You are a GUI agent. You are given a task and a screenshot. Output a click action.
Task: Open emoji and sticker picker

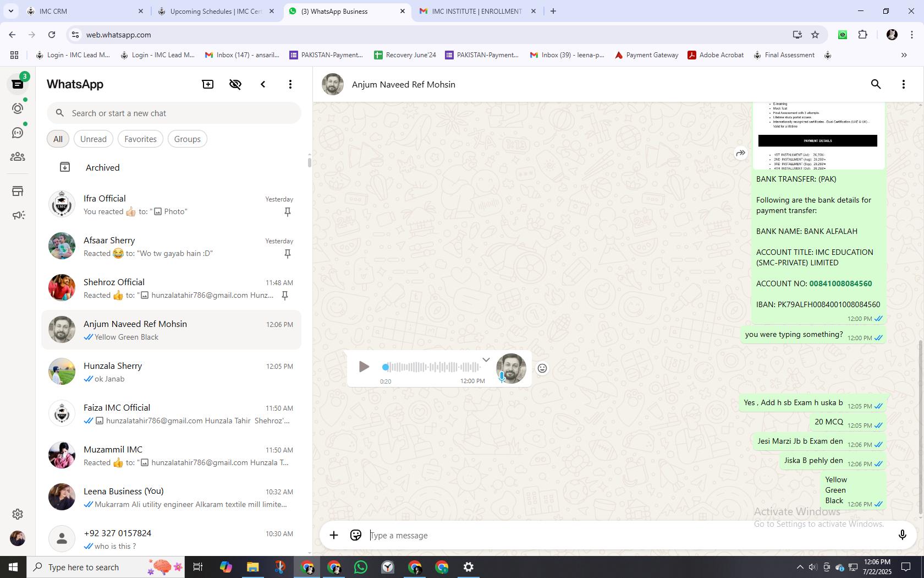point(356,535)
